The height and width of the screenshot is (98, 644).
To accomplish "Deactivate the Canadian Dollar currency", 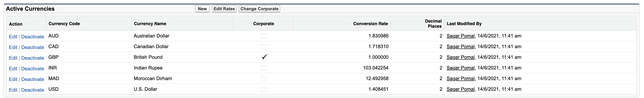I will coord(32,48).
